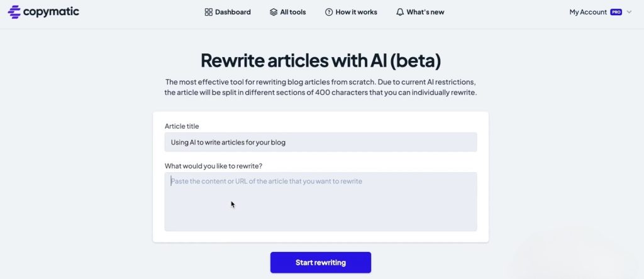Click the What's new bell icon
Screen dimensions: 644x279
click(x=400, y=13)
